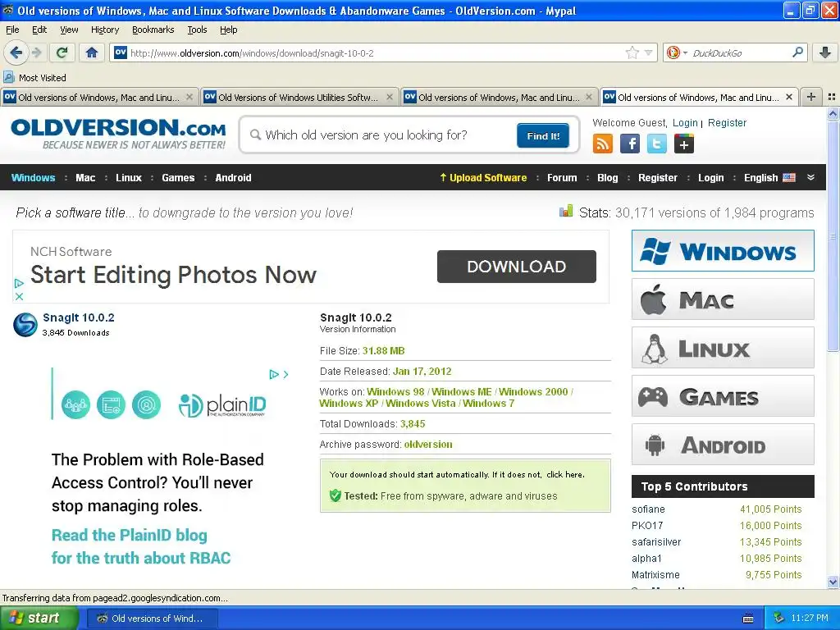Click AdChoices triangle on NCH ad
Image resolution: width=840 pixels, height=630 pixels.
20,283
